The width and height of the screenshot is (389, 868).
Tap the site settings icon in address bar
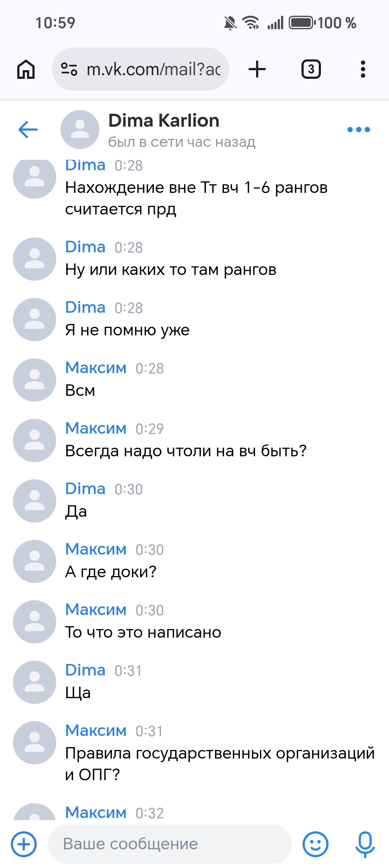coord(69,69)
